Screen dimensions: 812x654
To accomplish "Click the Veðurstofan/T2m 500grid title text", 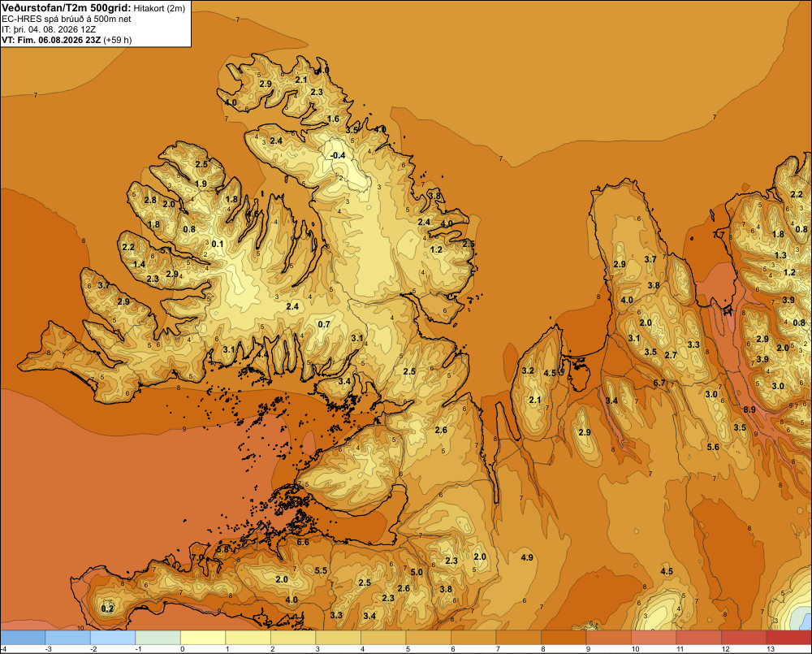I will (x=66, y=8).
